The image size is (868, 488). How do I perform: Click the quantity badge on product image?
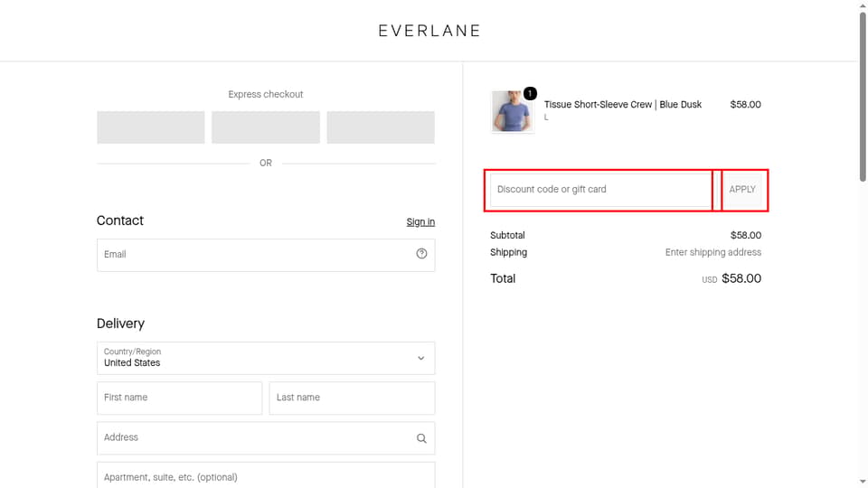[530, 93]
